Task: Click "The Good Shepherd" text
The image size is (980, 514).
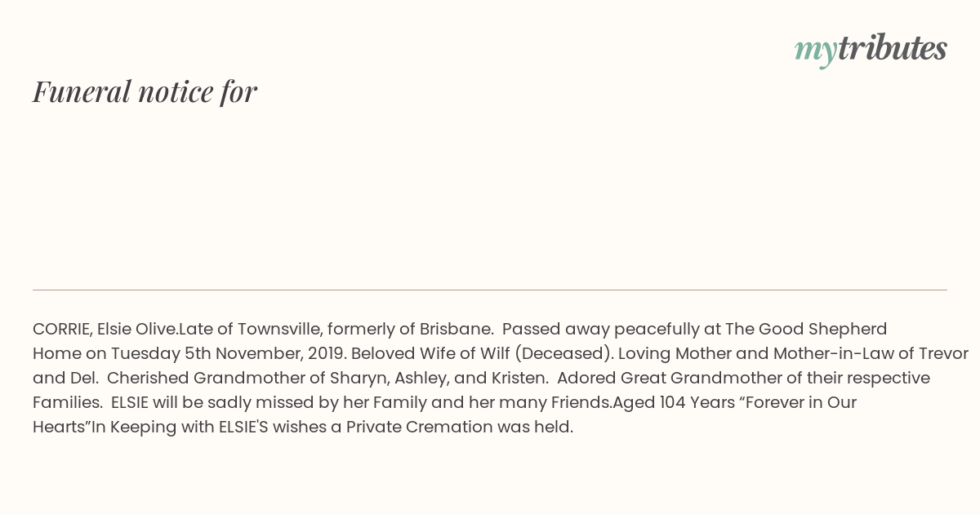Action: click(x=806, y=330)
